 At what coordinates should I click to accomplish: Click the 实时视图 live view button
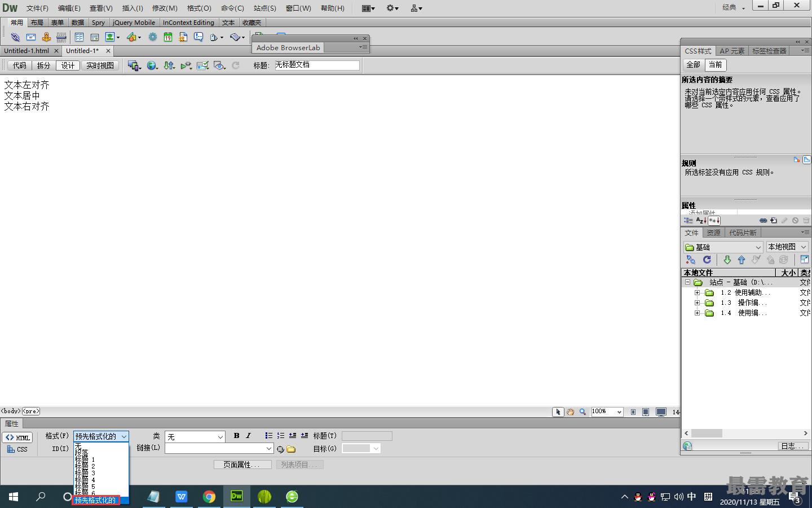pyautogui.click(x=100, y=65)
